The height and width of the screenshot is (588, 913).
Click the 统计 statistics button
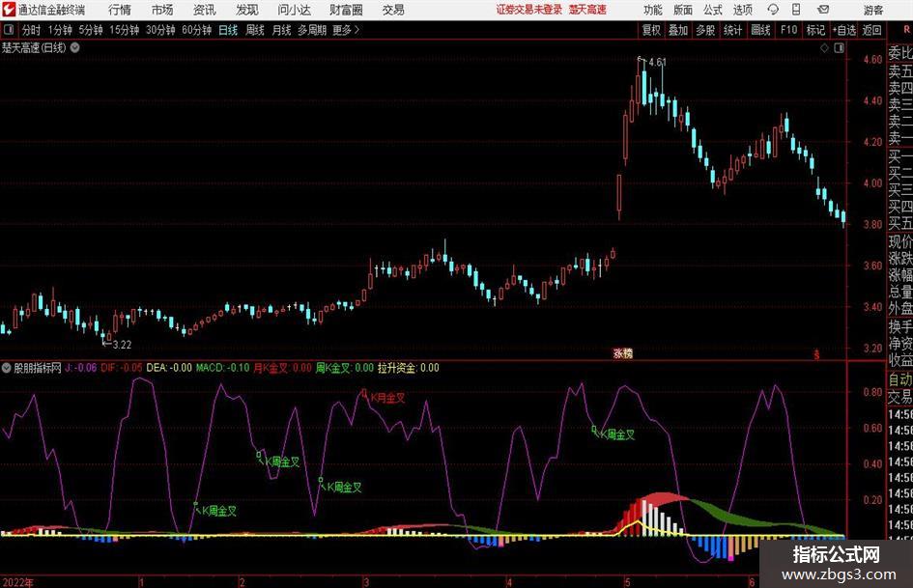point(732,30)
